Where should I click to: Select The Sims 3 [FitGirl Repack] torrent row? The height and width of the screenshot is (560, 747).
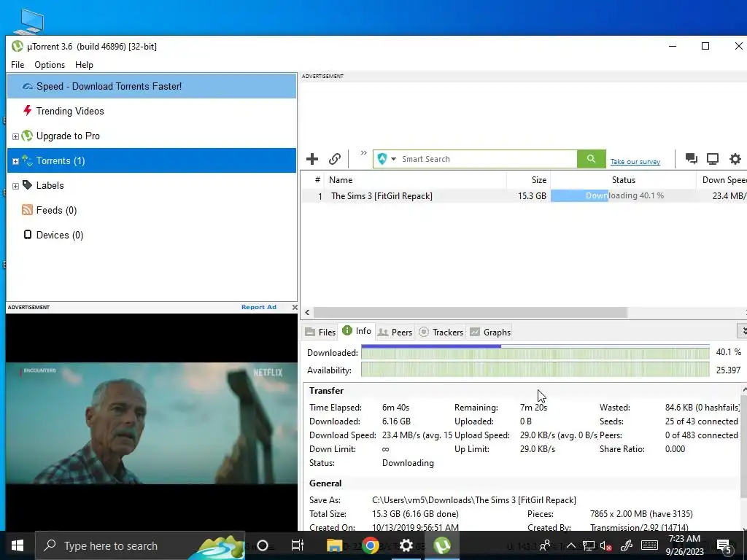tap(524, 195)
